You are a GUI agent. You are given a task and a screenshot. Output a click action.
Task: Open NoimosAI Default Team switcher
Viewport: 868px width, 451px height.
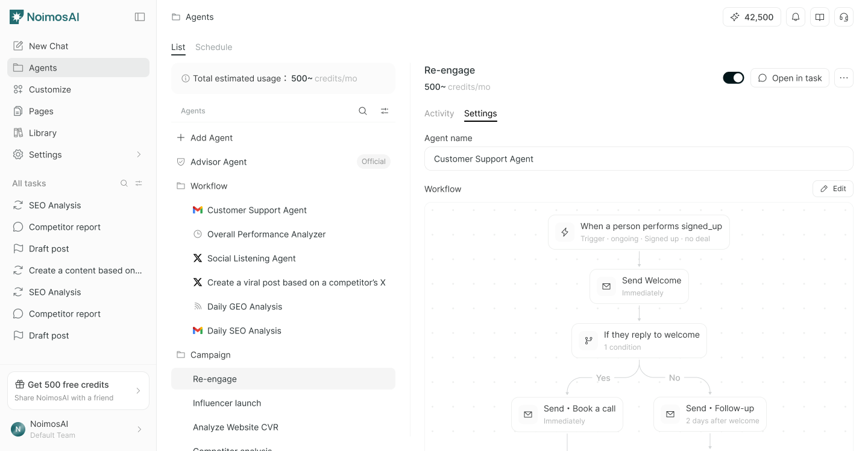78,429
